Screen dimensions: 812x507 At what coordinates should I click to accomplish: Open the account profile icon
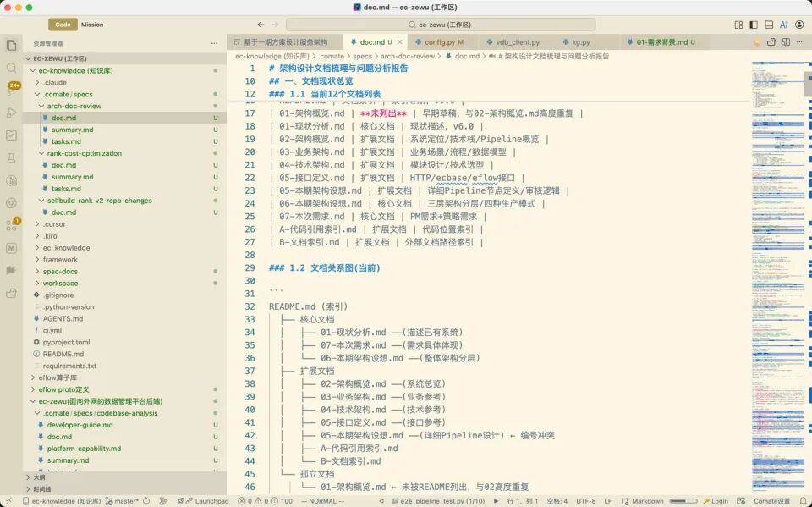click(x=799, y=25)
